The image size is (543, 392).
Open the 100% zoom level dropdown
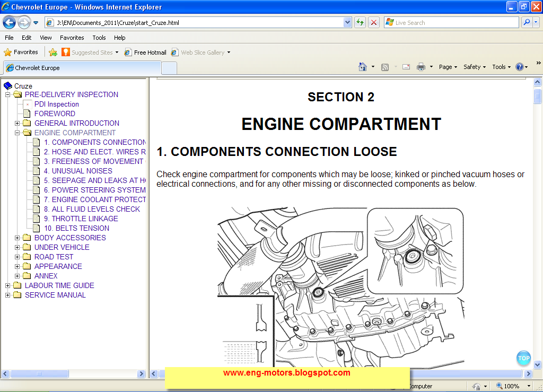point(529,386)
